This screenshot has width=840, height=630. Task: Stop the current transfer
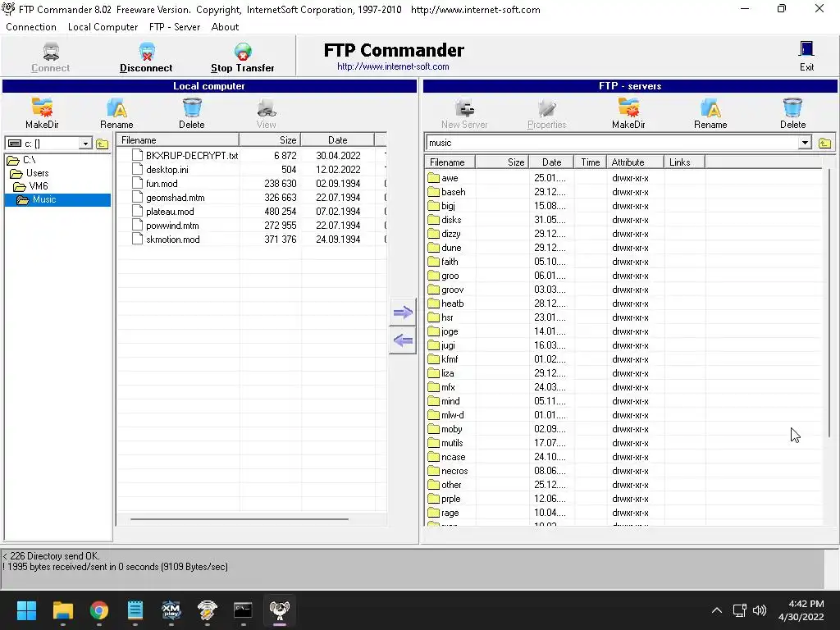(x=243, y=57)
